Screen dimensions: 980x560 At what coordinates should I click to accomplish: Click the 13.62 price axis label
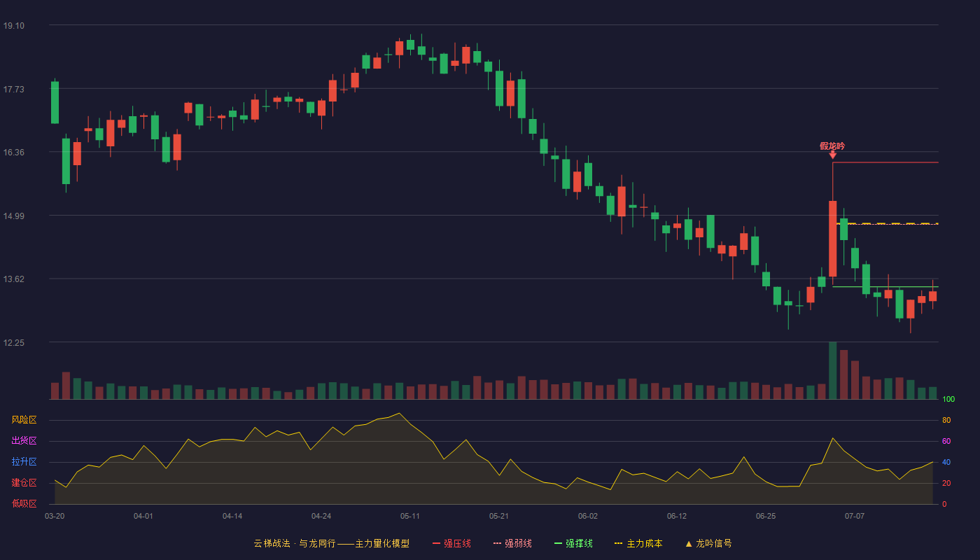(13, 279)
